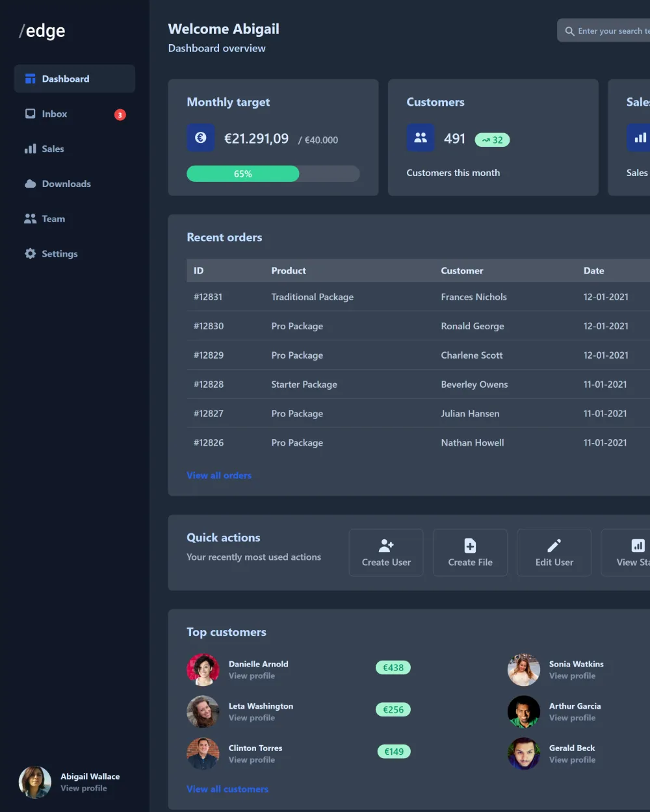Image resolution: width=650 pixels, height=812 pixels.
Task: Click the Dashboard sidebar icon
Action: coord(30,79)
